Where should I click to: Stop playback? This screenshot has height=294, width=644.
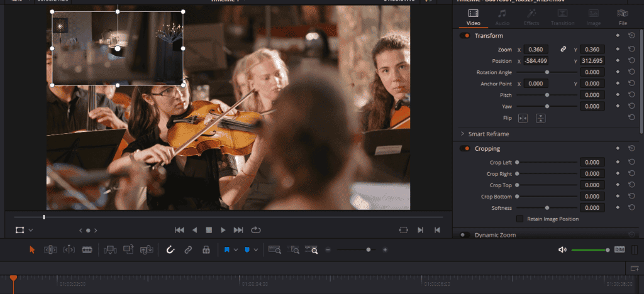pyautogui.click(x=209, y=230)
